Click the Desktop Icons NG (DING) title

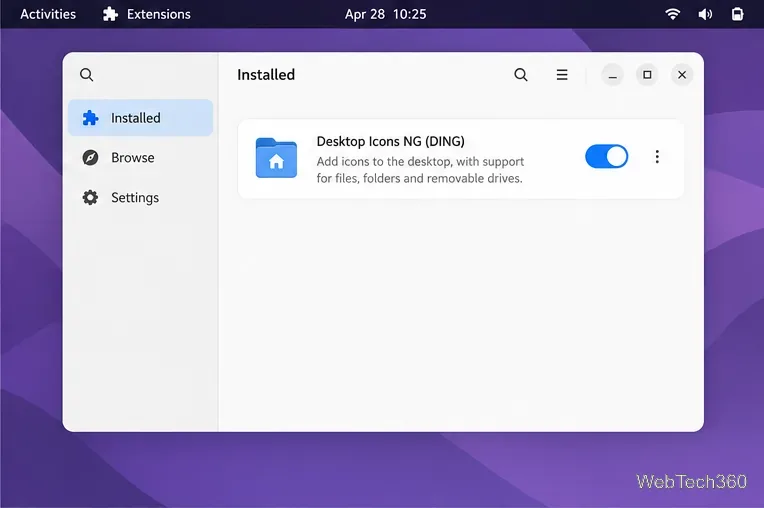(x=390, y=141)
